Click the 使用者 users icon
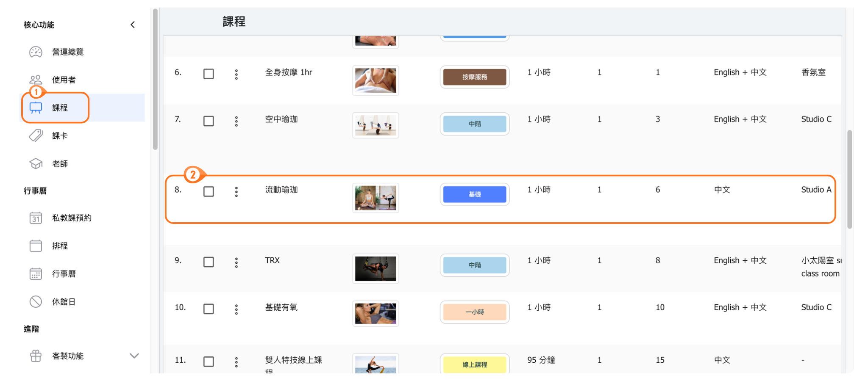The image size is (868, 381). [36, 80]
